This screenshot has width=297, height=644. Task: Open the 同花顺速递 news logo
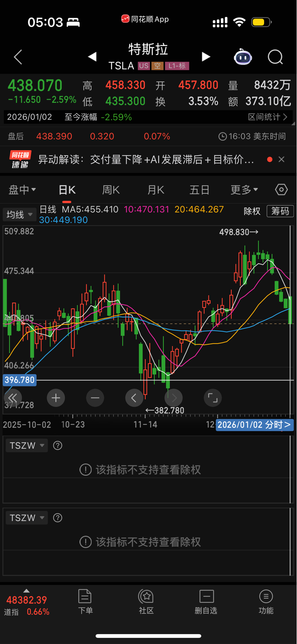(20, 159)
